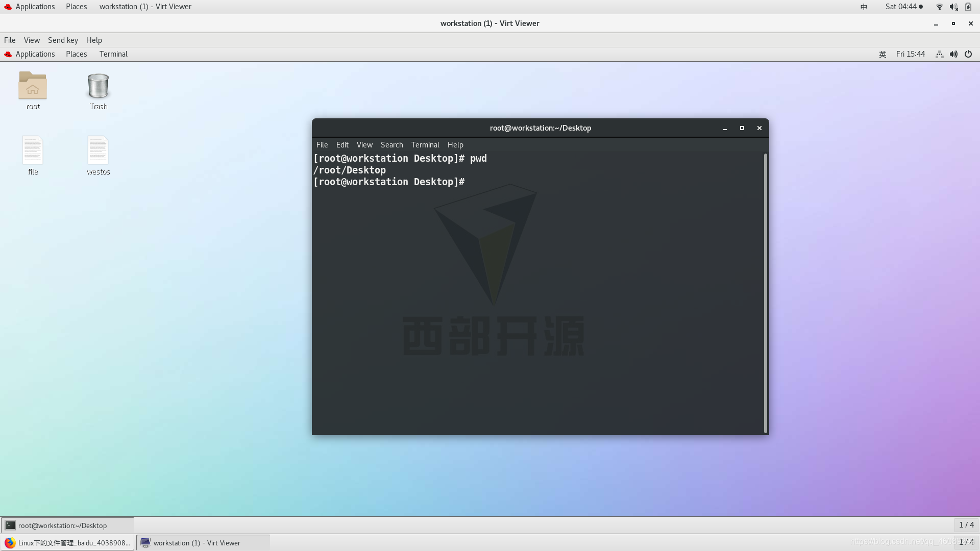This screenshot has height=551, width=980.
Task: Open Virt Viewer View menu
Action: coord(32,40)
